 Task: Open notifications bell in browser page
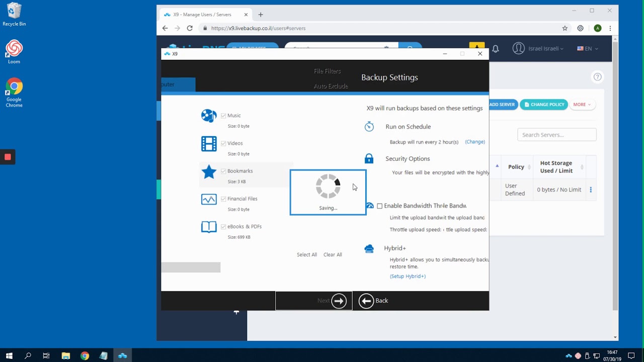pyautogui.click(x=496, y=49)
